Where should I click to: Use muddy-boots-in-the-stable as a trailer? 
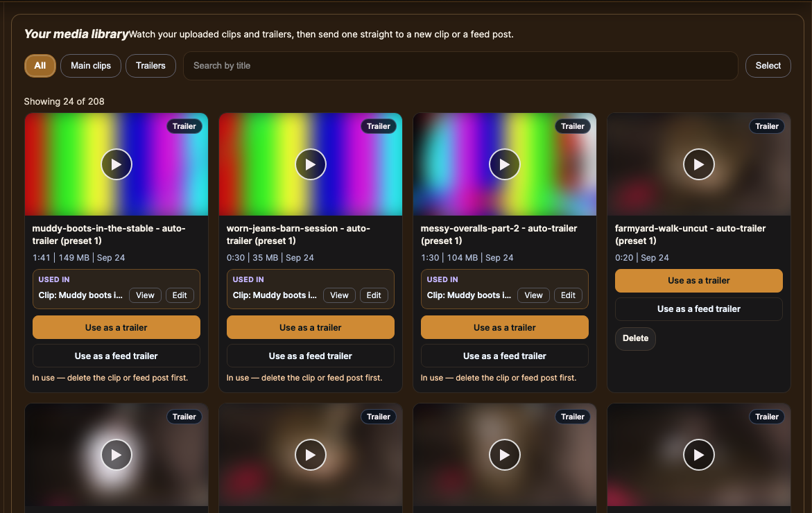coord(116,327)
